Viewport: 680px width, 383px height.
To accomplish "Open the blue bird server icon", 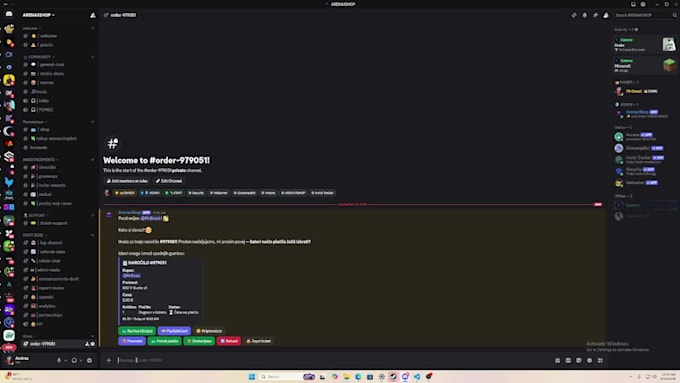I will [9, 182].
